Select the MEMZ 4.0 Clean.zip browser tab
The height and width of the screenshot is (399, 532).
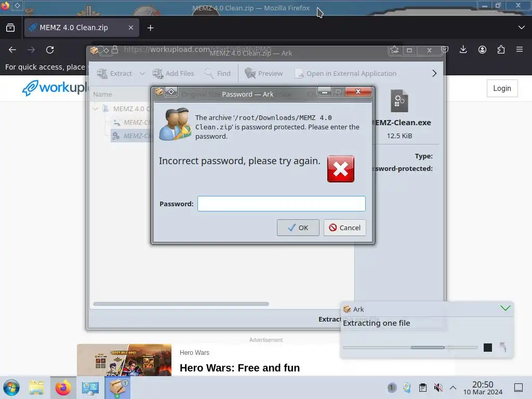pos(82,28)
